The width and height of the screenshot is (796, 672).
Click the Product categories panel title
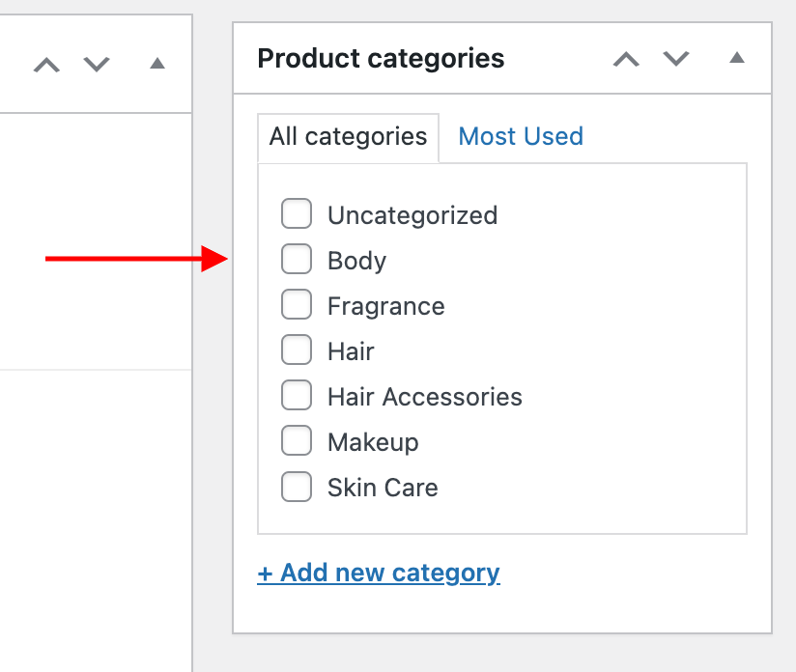(x=381, y=59)
